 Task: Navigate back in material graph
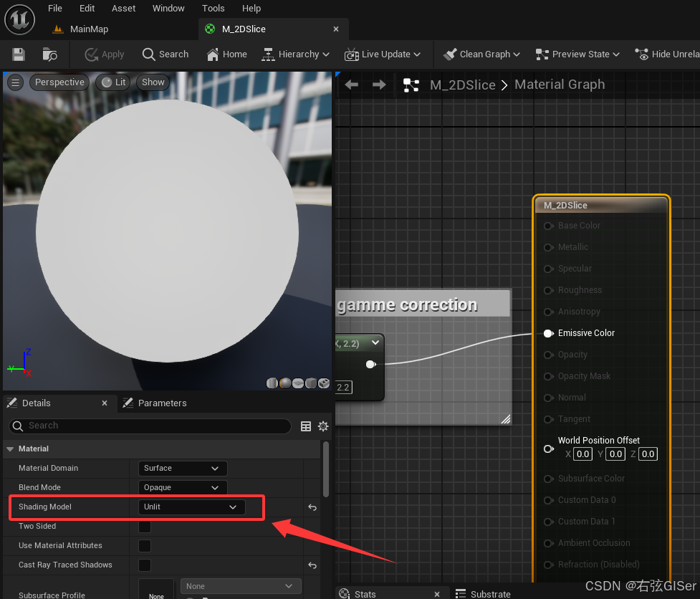(x=352, y=85)
